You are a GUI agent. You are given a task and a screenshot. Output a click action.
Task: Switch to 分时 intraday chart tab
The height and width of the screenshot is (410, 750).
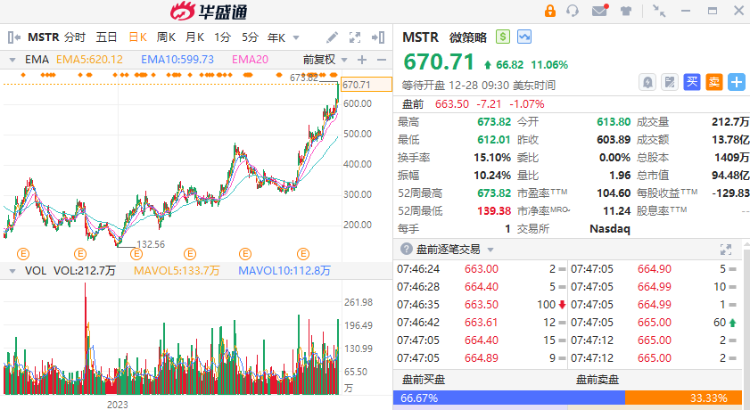75,37
